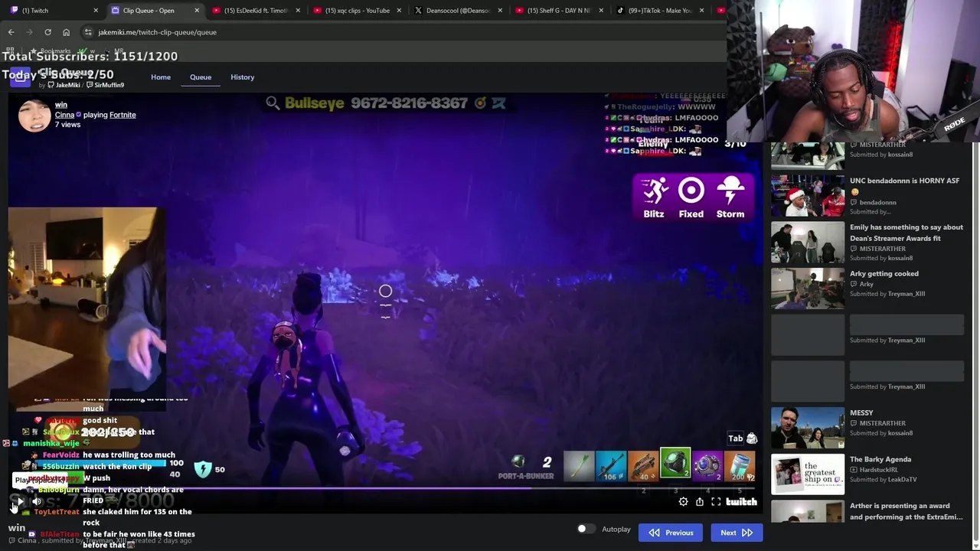The image size is (980, 551).
Task: Click the browser home icon
Action: pos(66,32)
